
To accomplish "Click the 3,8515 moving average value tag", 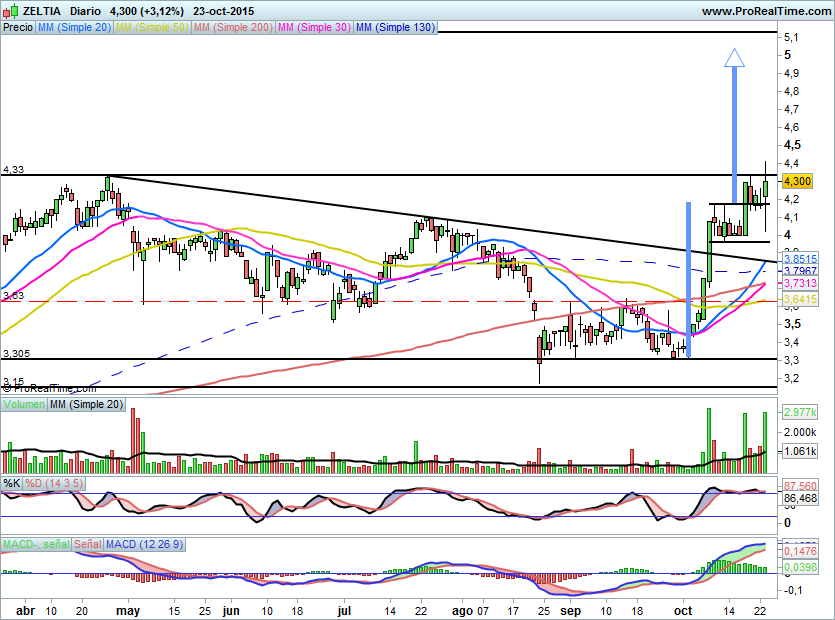I will (x=800, y=259).
